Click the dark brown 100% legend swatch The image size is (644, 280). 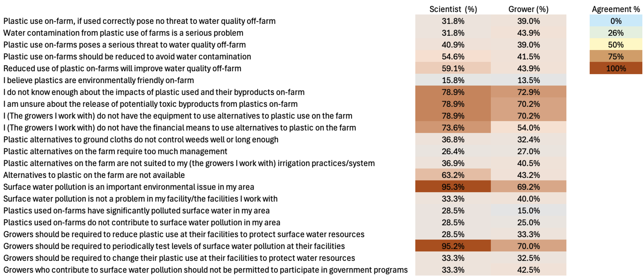616,68
